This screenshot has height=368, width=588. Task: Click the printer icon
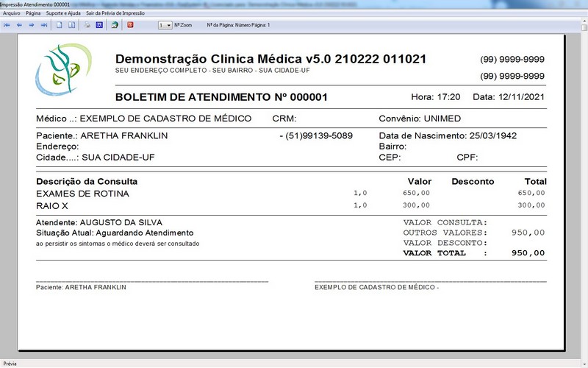click(87, 25)
